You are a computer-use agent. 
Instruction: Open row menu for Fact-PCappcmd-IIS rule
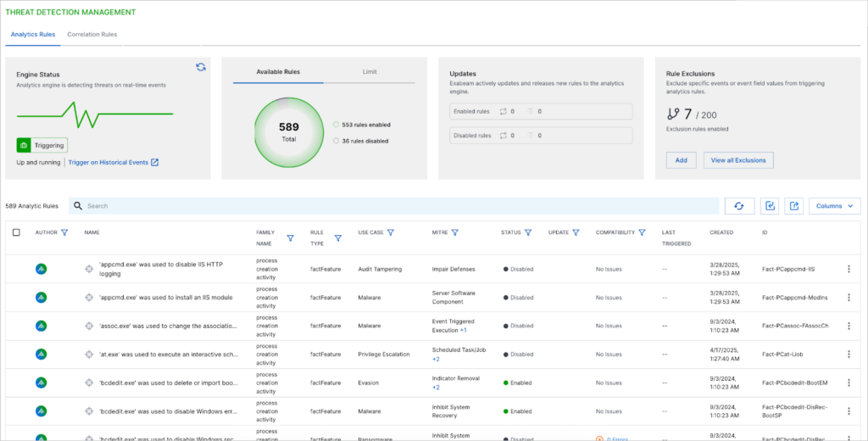point(849,269)
